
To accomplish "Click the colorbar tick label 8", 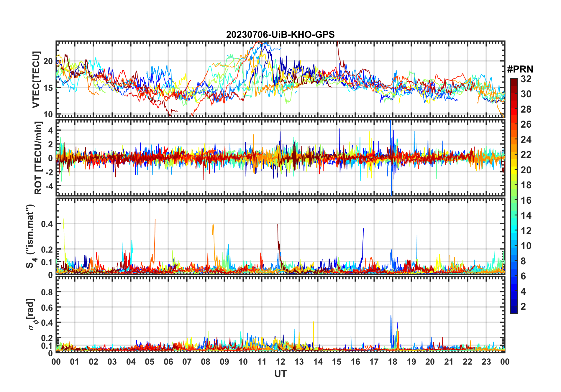I will (x=523, y=261).
